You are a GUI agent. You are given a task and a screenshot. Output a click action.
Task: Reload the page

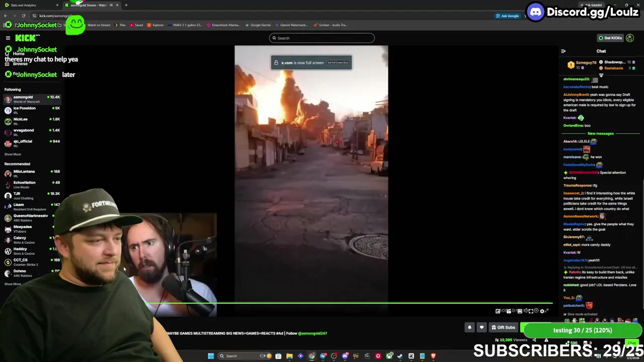[23, 16]
